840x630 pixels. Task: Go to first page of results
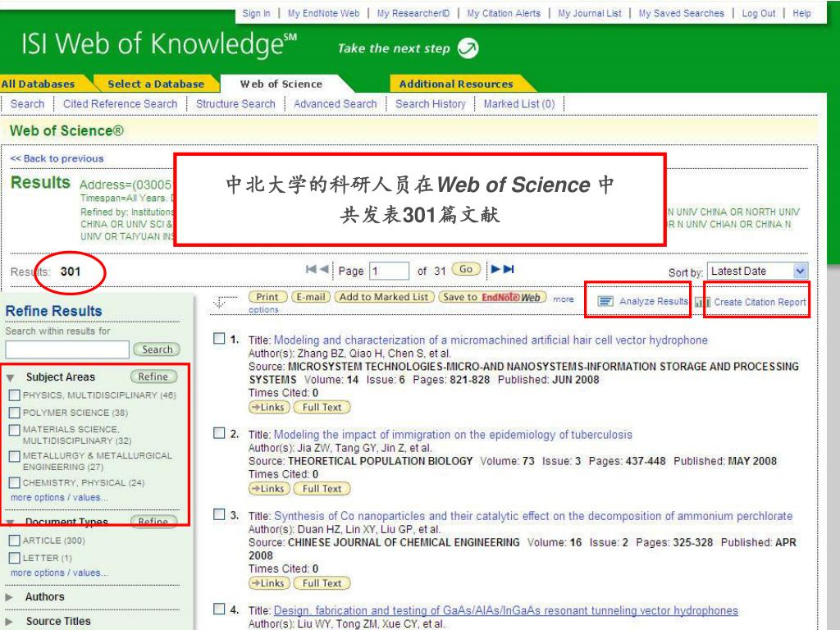[x=311, y=269]
